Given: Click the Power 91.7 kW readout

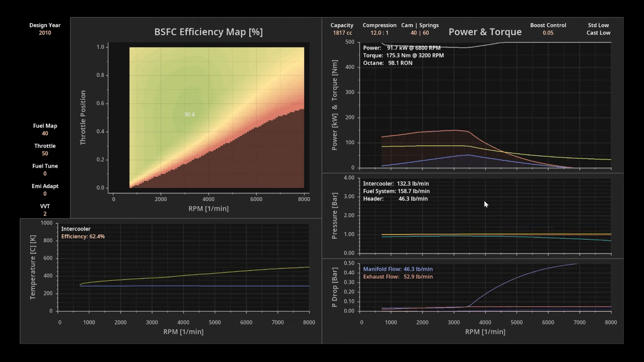Looking at the screenshot, I should pos(401,48).
